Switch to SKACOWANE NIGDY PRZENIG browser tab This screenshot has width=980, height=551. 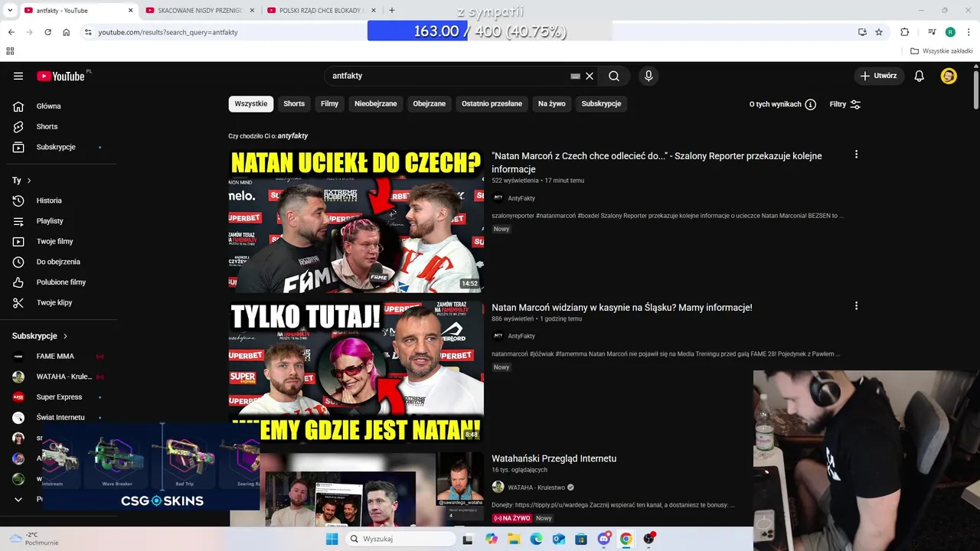pos(199,11)
